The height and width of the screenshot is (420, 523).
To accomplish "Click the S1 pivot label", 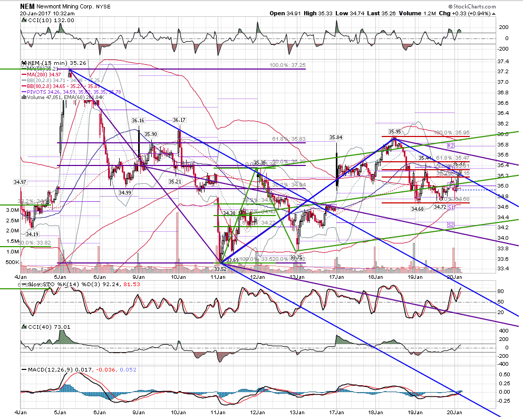I will coord(451,207).
